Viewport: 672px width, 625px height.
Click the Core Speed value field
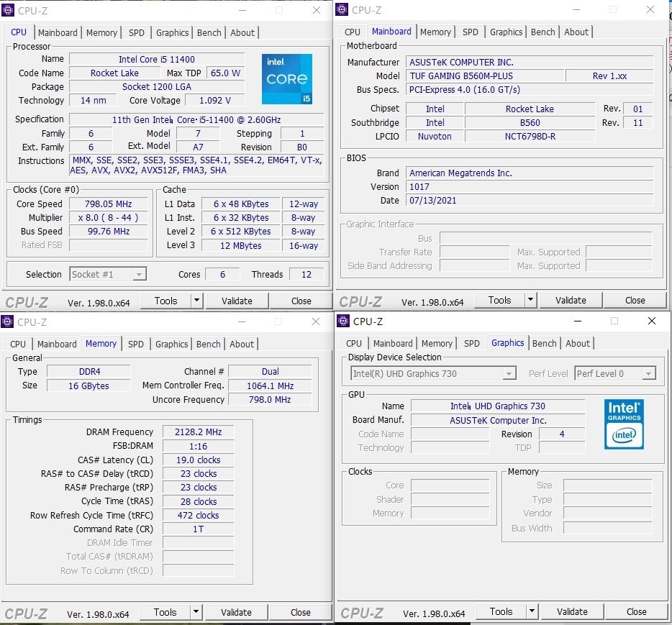(109, 204)
